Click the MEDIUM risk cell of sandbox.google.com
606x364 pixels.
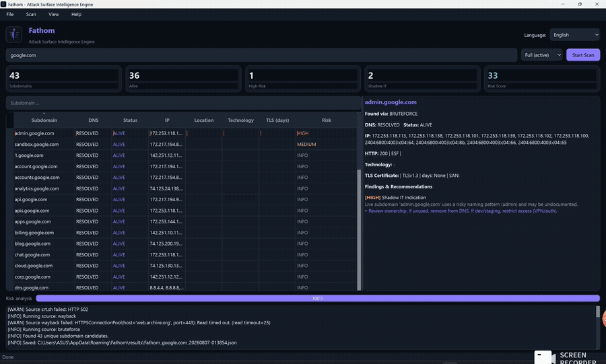[x=326, y=145]
